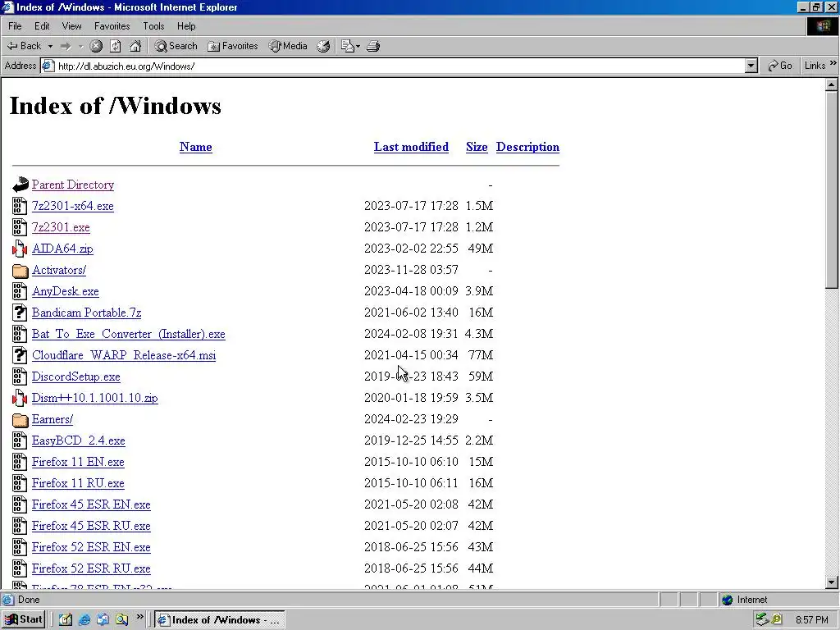840x630 pixels.
Task: Sort listing by Size link
Action: coord(477,147)
